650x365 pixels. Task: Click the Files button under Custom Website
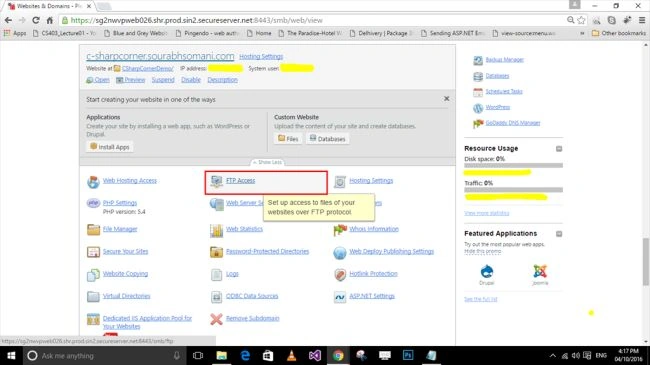[288, 139]
